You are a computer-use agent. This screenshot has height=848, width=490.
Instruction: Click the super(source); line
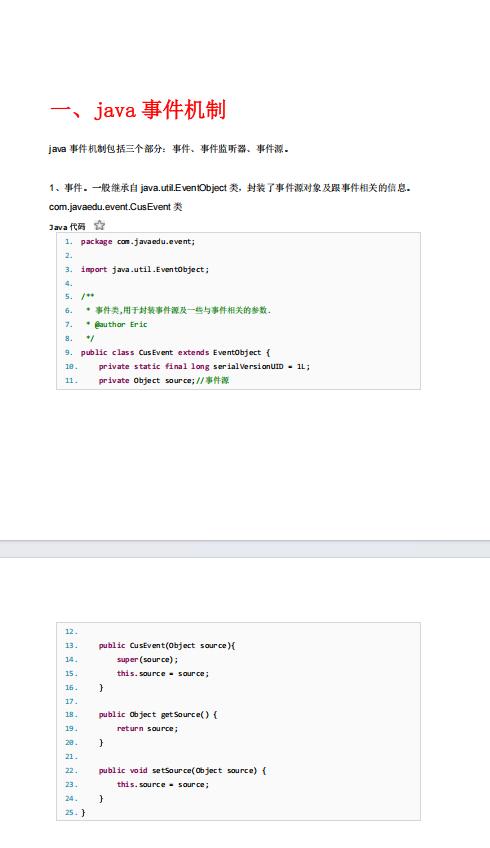pos(147,660)
